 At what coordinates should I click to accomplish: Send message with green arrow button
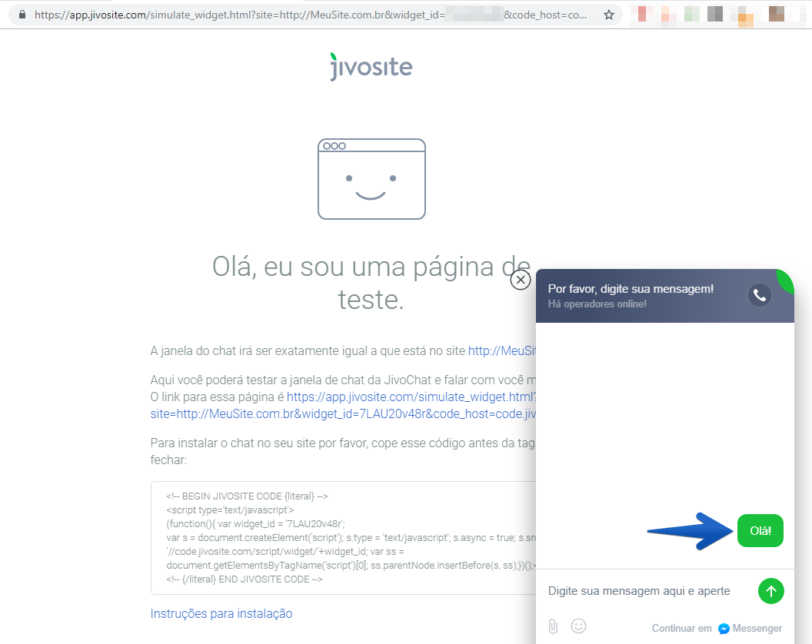[x=771, y=591]
